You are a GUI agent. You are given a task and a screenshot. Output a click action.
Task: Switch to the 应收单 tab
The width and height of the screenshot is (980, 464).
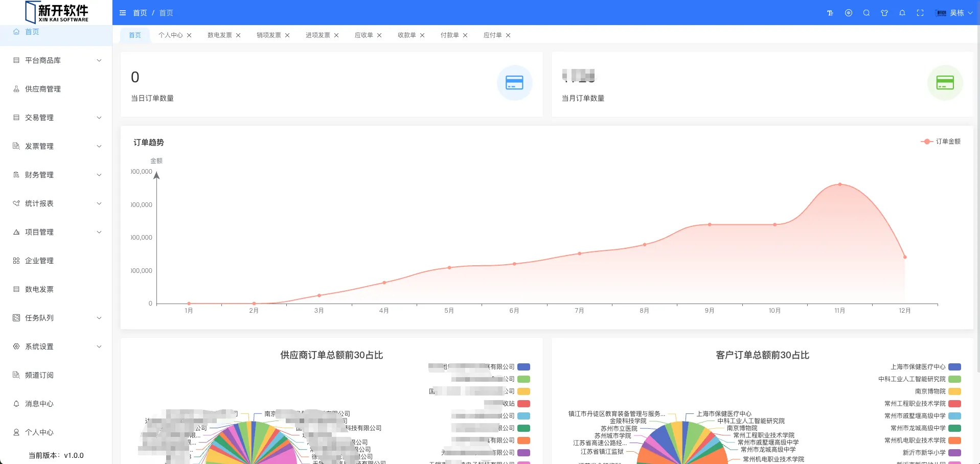(363, 35)
